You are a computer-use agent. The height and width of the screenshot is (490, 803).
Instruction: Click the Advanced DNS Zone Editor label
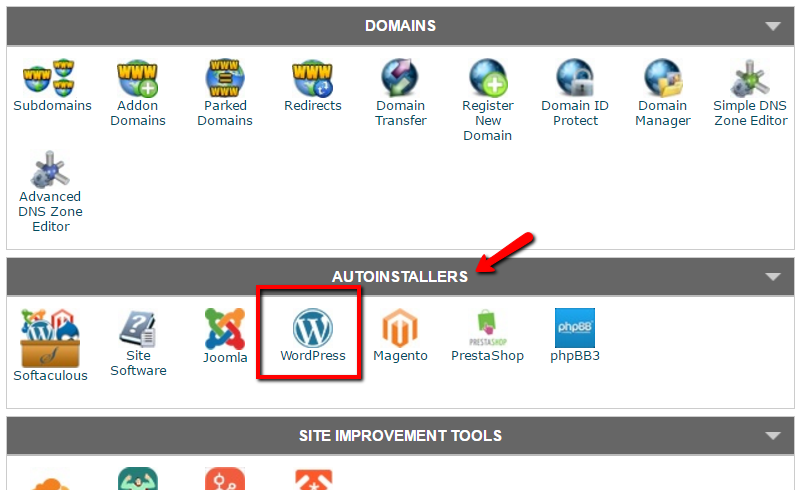tap(50, 211)
